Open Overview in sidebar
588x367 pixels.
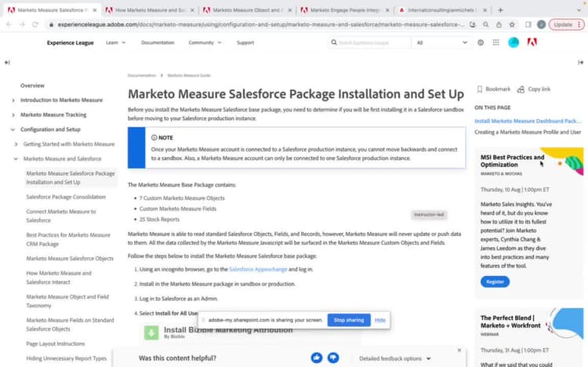tap(32, 85)
